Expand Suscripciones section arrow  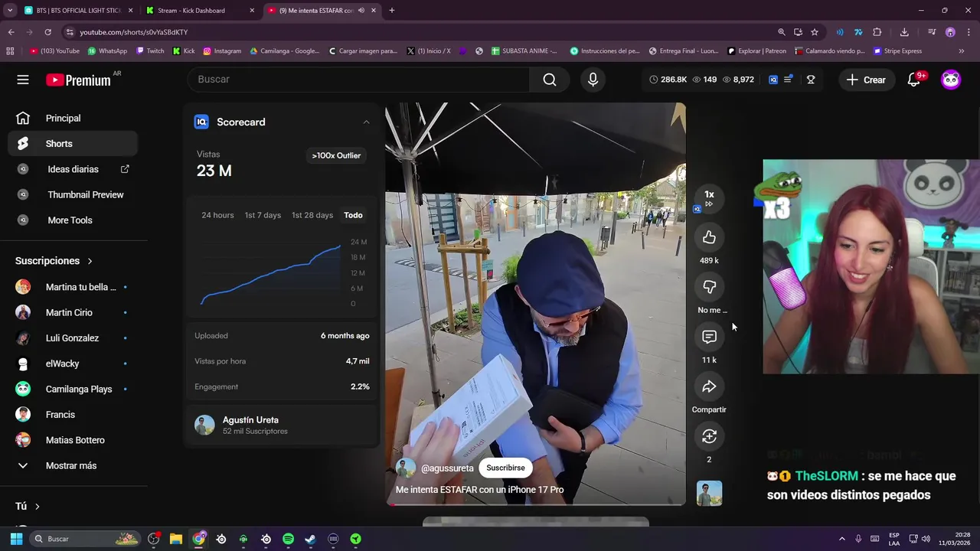click(x=90, y=261)
